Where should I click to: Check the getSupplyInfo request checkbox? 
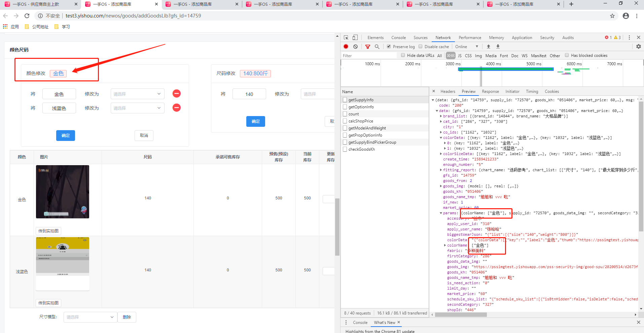pyautogui.click(x=345, y=100)
